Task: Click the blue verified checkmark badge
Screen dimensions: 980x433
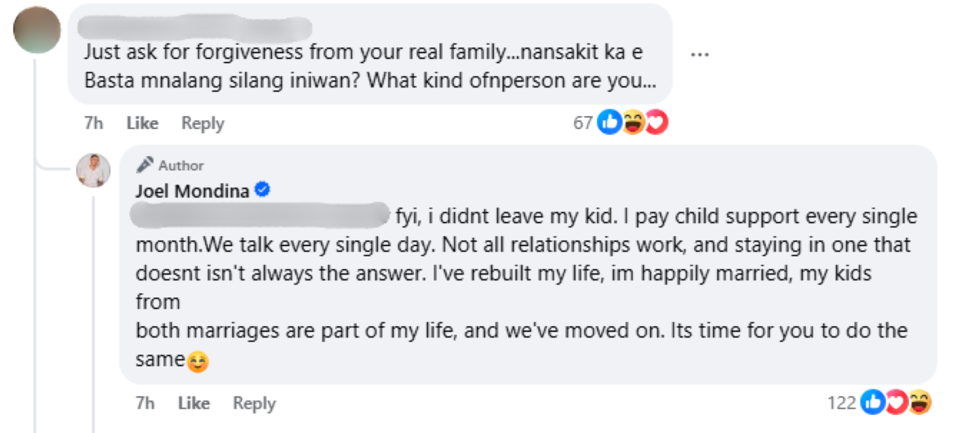Action: tap(263, 190)
